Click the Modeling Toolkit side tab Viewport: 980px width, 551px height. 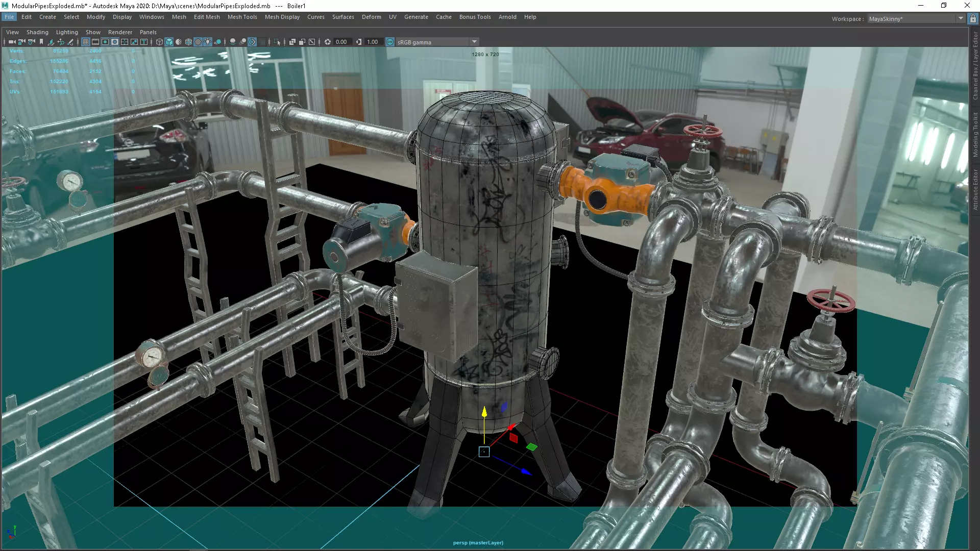point(975,135)
